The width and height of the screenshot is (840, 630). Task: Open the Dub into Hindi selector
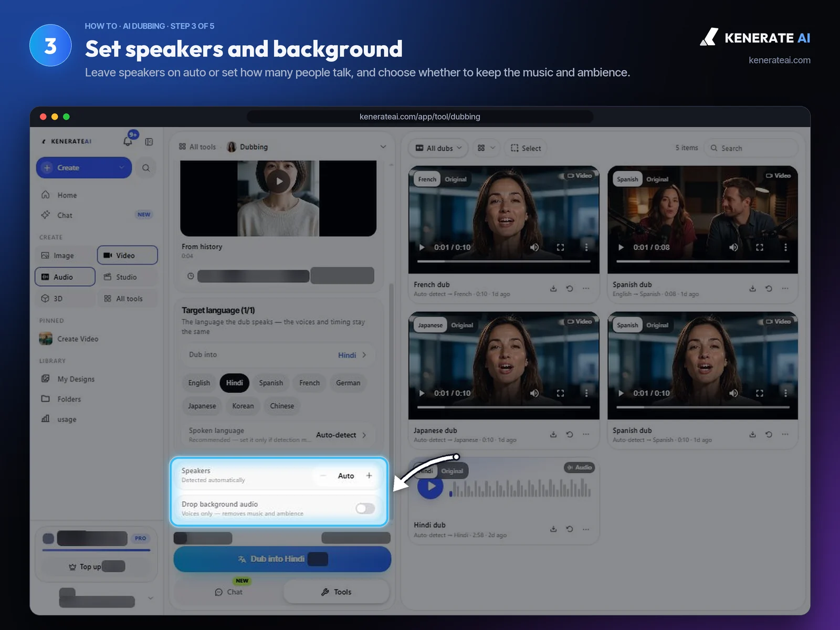278,355
